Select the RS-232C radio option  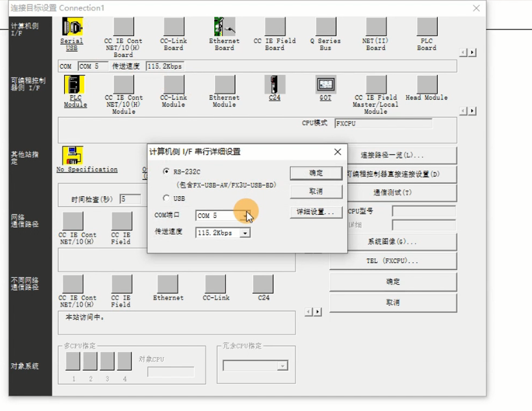pos(167,172)
